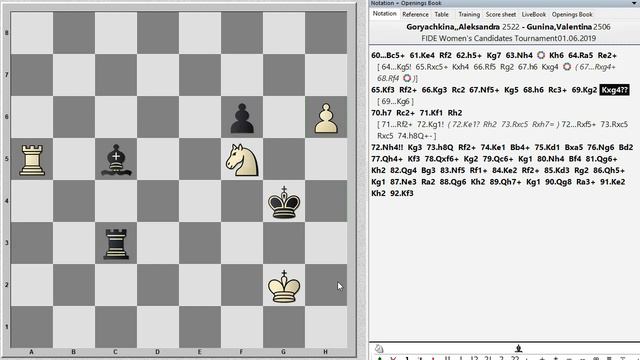Open the Openings Book tab
Viewport: 640px width, 360px height.
[x=572, y=14]
